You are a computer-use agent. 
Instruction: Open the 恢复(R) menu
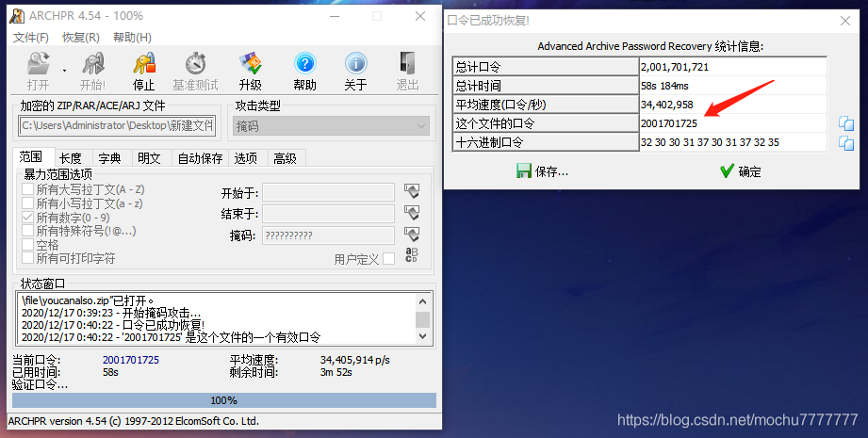(x=81, y=37)
